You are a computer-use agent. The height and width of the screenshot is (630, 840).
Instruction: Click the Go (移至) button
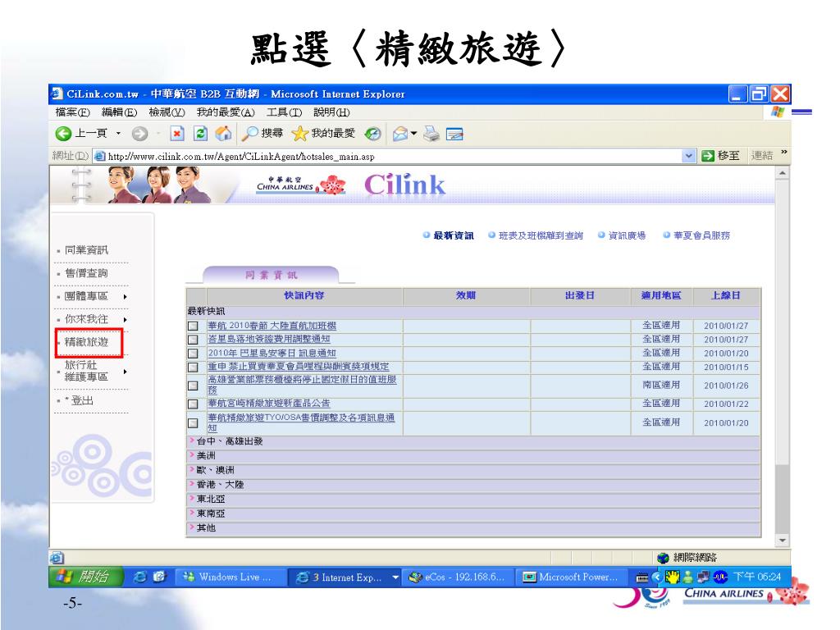(x=720, y=156)
